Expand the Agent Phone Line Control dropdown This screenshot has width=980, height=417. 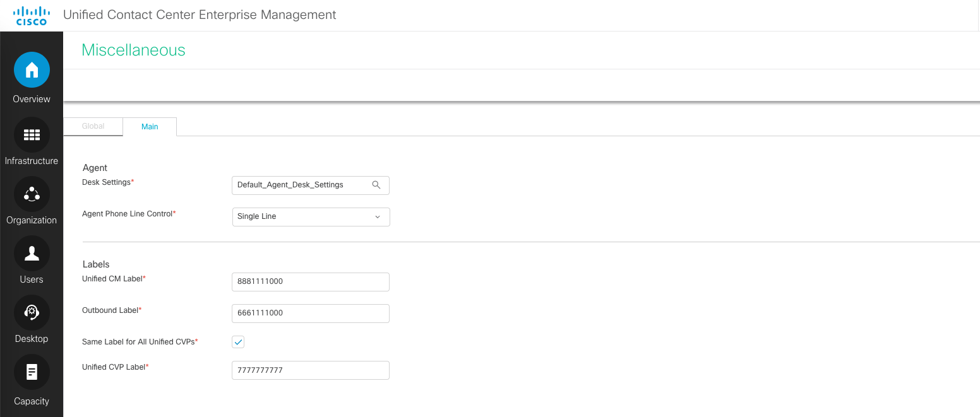(x=311, y=216)
